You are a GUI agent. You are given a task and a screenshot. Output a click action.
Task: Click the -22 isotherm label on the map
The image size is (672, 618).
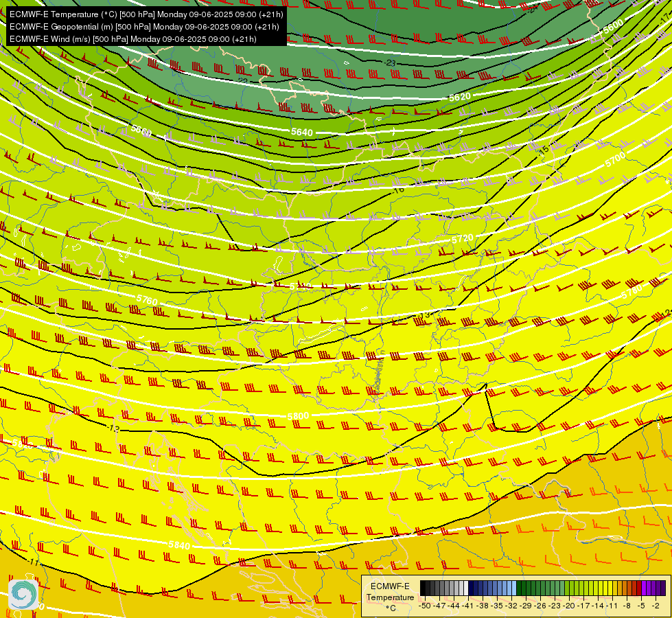pos(242,80)
